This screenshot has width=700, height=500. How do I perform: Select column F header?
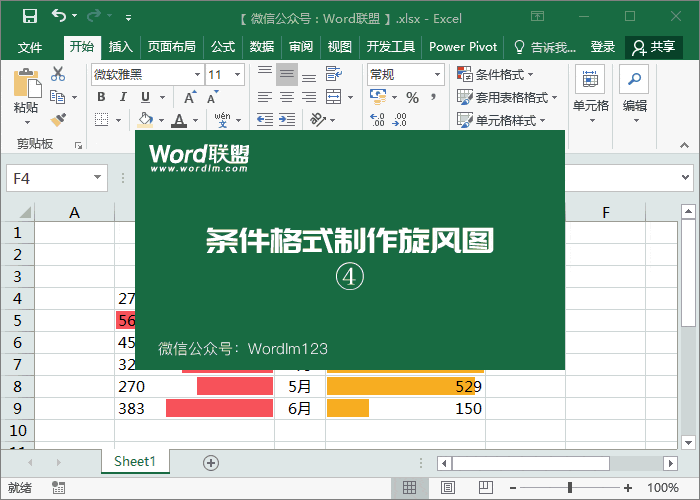coord(605,212)
